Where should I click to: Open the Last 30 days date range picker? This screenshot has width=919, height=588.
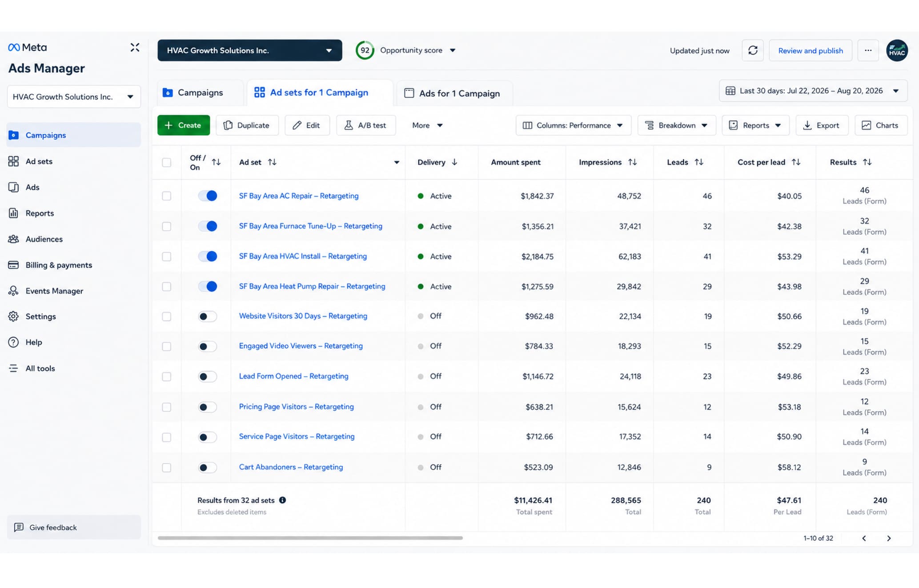[x=813, y=91]
